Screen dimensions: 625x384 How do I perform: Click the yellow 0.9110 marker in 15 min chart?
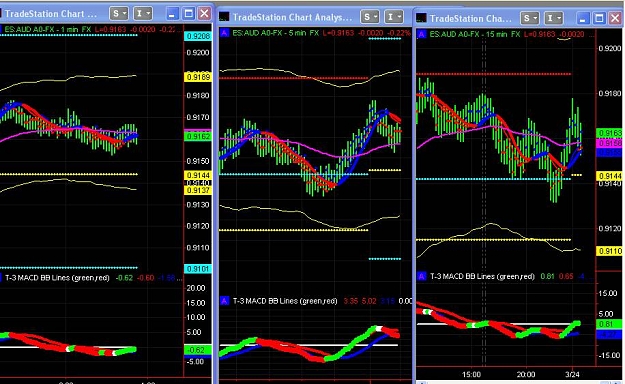click(610, 251)
